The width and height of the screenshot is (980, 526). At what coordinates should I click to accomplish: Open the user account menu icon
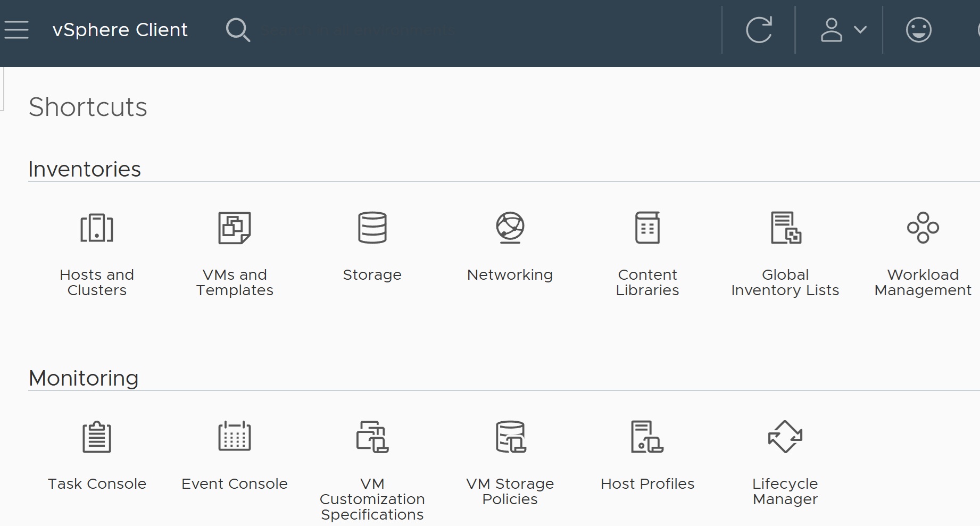coord(831,30)
